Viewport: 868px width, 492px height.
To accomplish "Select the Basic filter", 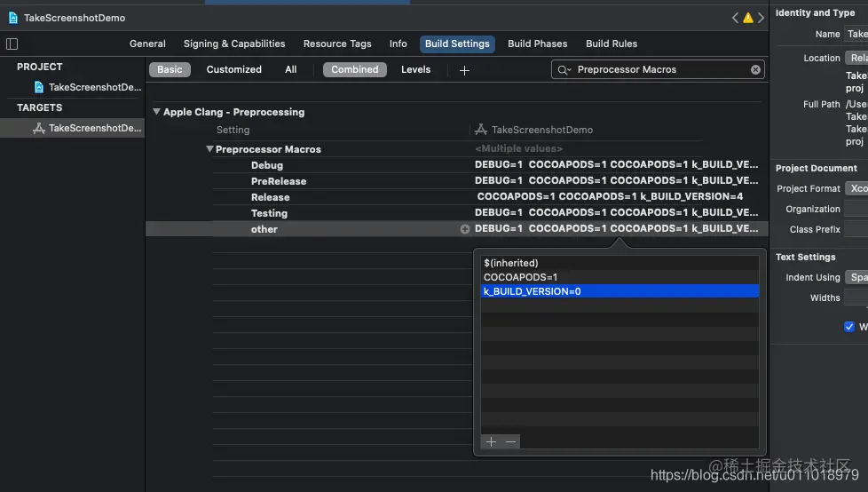I will 170,69.
